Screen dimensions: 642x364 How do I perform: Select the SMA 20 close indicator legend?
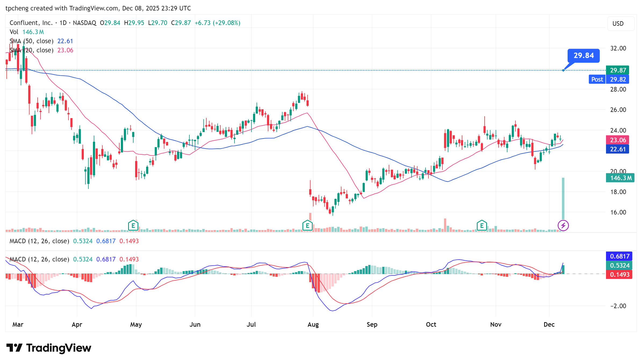(x=31, y=50)
